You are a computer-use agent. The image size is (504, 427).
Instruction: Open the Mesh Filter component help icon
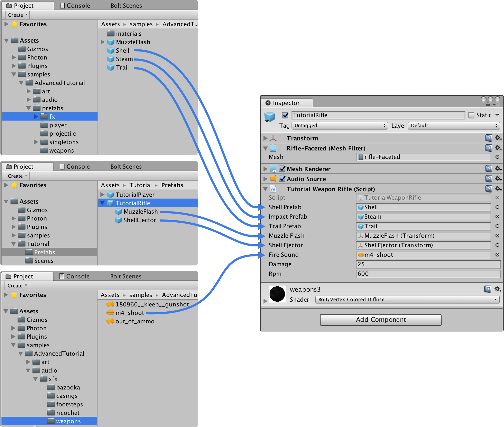coord(489,148)
